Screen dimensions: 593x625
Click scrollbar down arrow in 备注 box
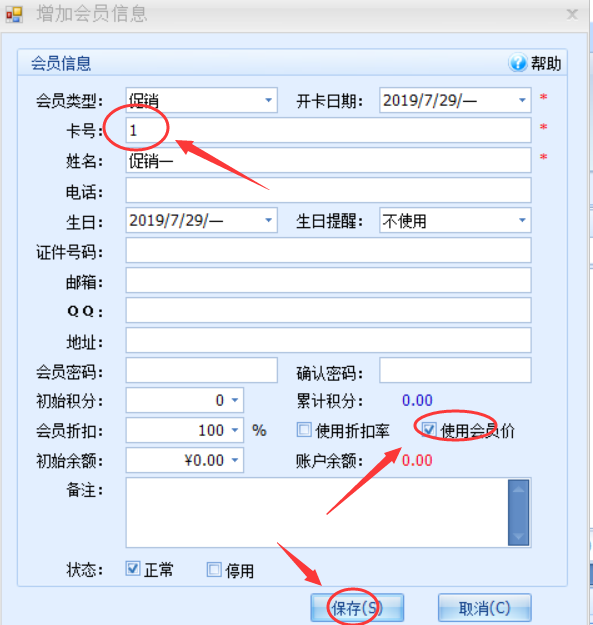point(518,537)
